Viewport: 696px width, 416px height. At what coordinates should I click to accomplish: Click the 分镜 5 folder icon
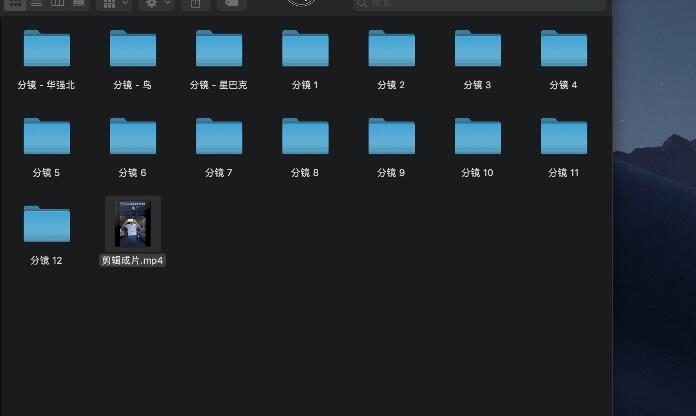coord(47,136)
